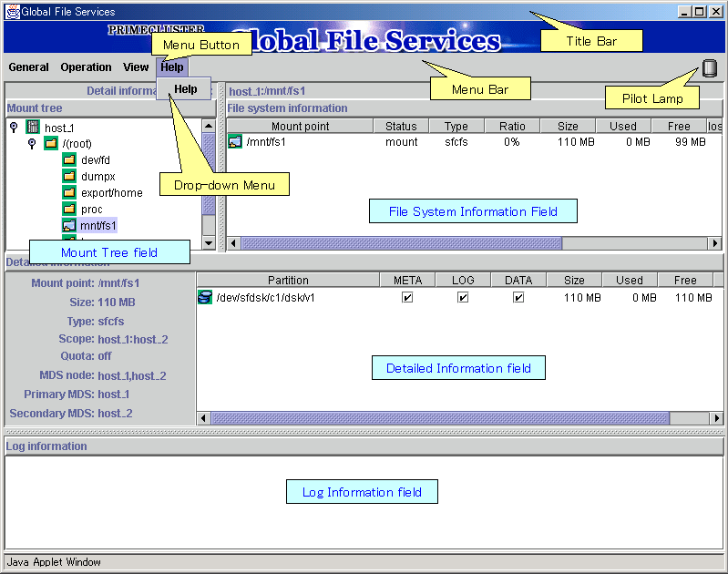Click the Log information text area
The width and height of the screenshot is (728, 574).
tap(364, 503)
